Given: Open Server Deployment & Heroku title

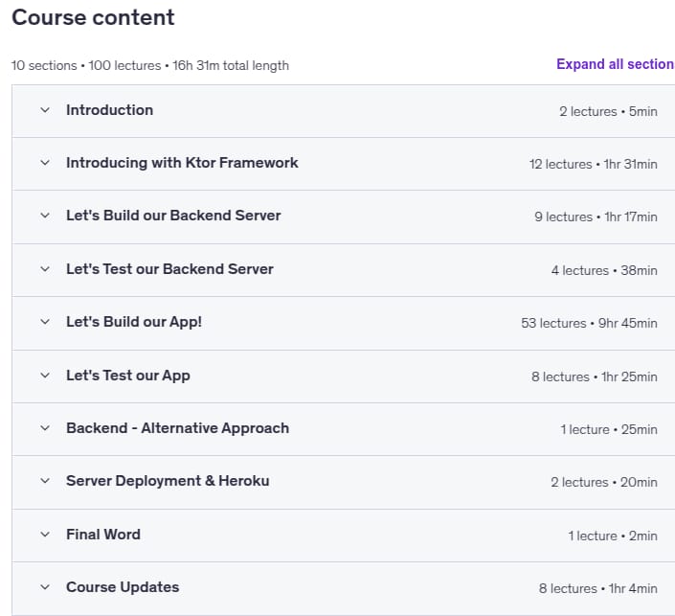Looking at the screenshot, I should pos(168,481).
